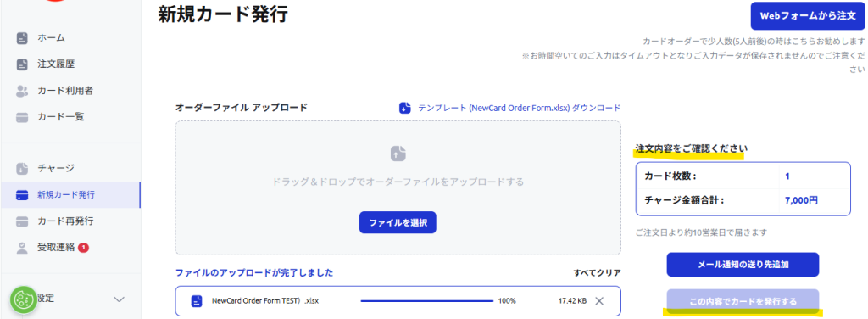Click the ファイルを選択 button
The width and height of the screenshot is (868, 319).
(x=398, y=222)
